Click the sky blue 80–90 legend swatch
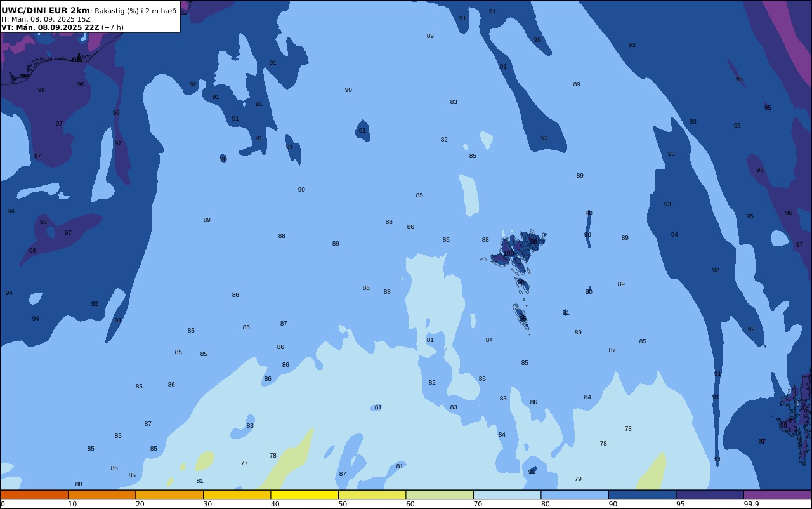812x509 pixels. click(x=575, y=494)
